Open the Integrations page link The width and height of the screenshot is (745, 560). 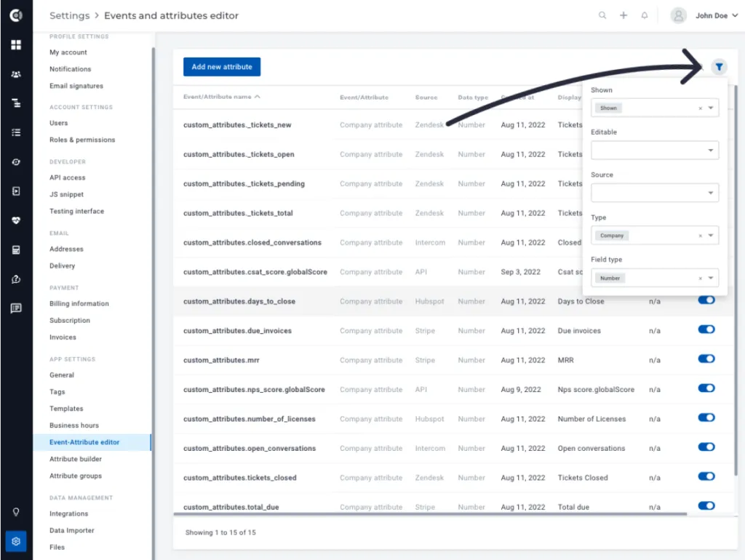[x=69, y=513]
